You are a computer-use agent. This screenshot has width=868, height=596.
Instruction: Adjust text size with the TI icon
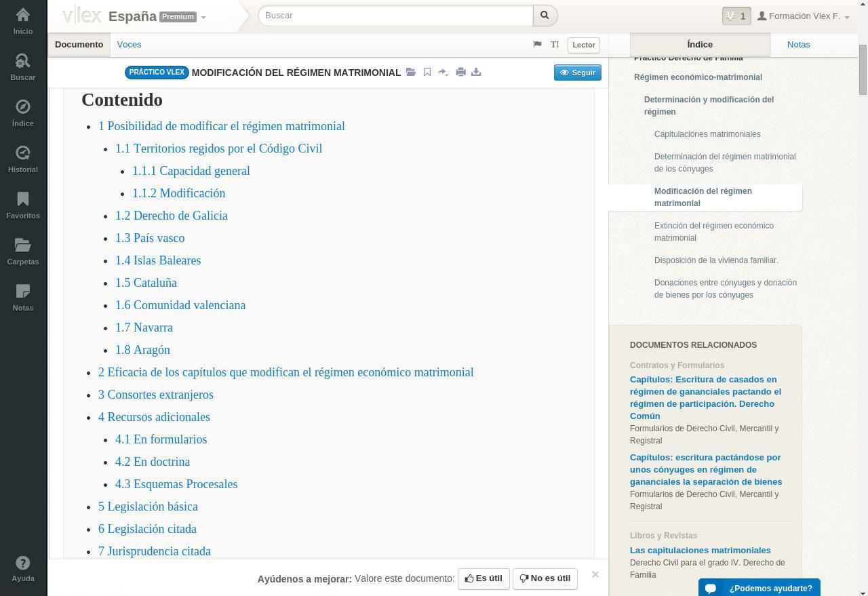[555, 44]
